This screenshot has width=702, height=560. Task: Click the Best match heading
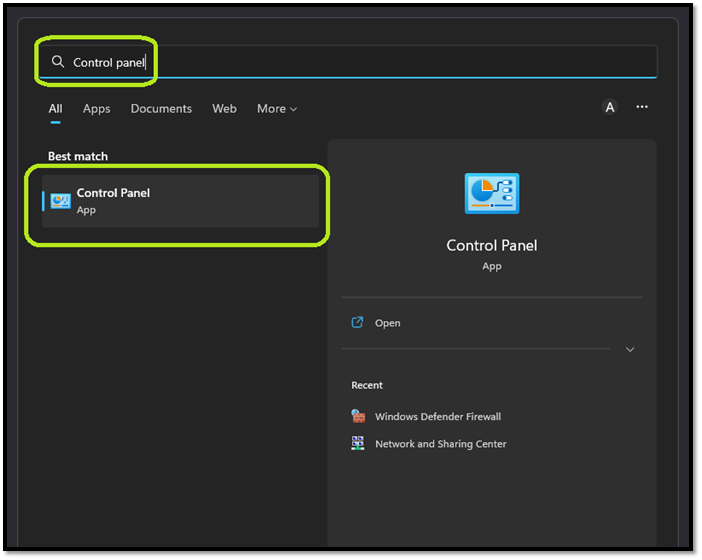point(78,156)
